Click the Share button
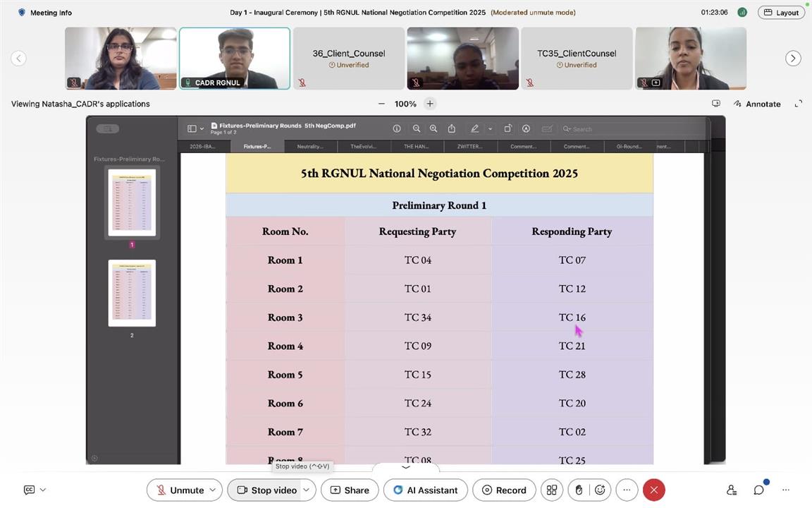The width and height of the screenshot is (812, 508). click(350, 490)
